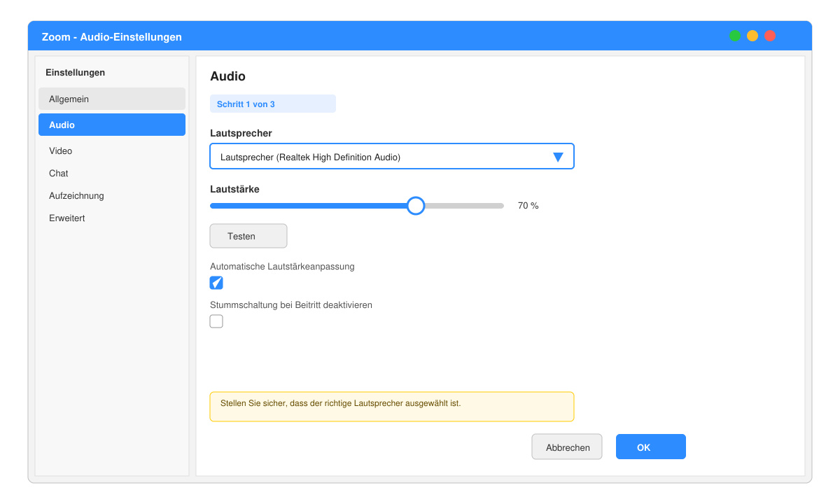Select the Audio sidebar item
Image resolution: width=840 pixels, height=504 pixels.
[x=112, y=125]
